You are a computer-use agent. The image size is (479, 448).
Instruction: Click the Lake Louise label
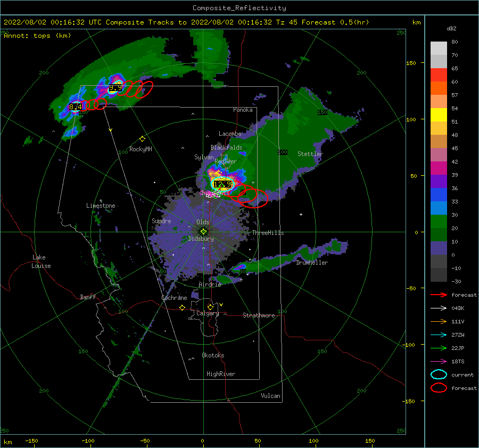coord(41,262)
